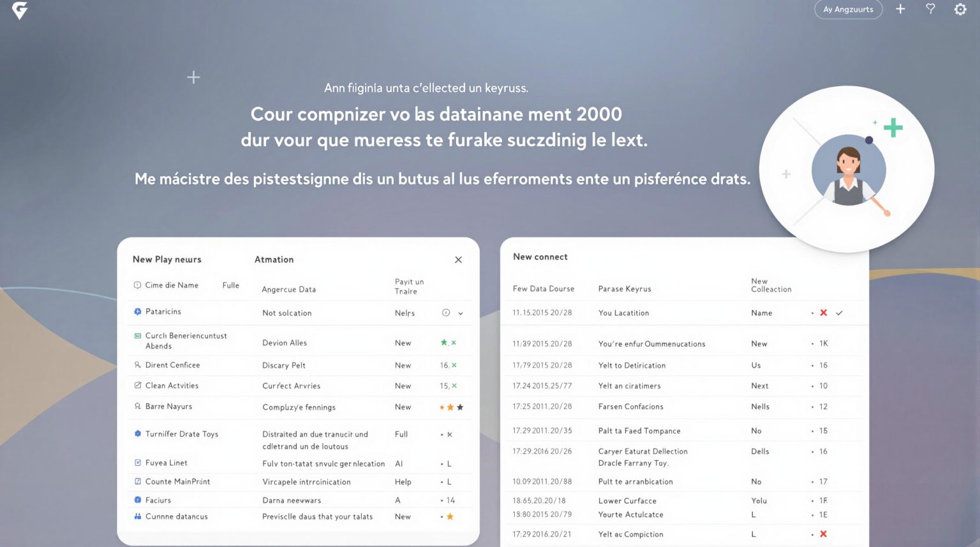Click the edit icon beside Clean Actvities
This screenshot has height=547, width=980.
[x=137, y=386]
